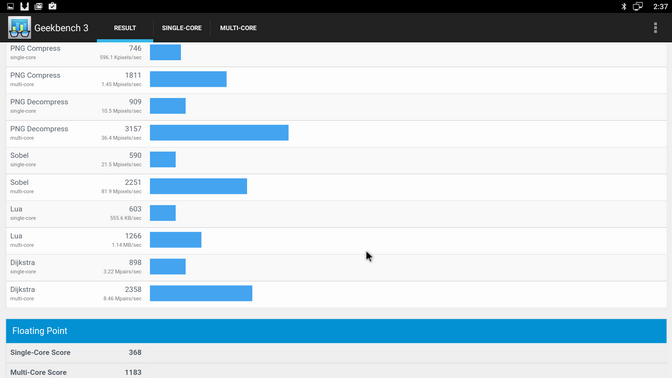Select the Multi-Core Score label
Image resolution: width=672 pixels, height=378 pixels.
39,372
